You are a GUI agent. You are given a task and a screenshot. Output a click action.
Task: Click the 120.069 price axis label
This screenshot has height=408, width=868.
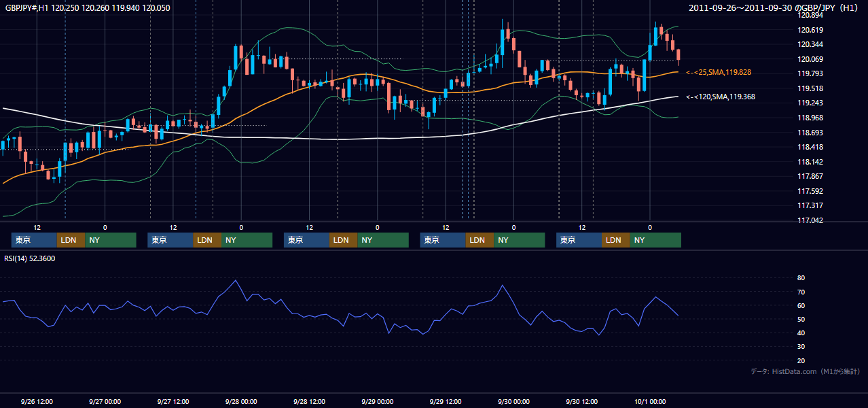(810, 59)
